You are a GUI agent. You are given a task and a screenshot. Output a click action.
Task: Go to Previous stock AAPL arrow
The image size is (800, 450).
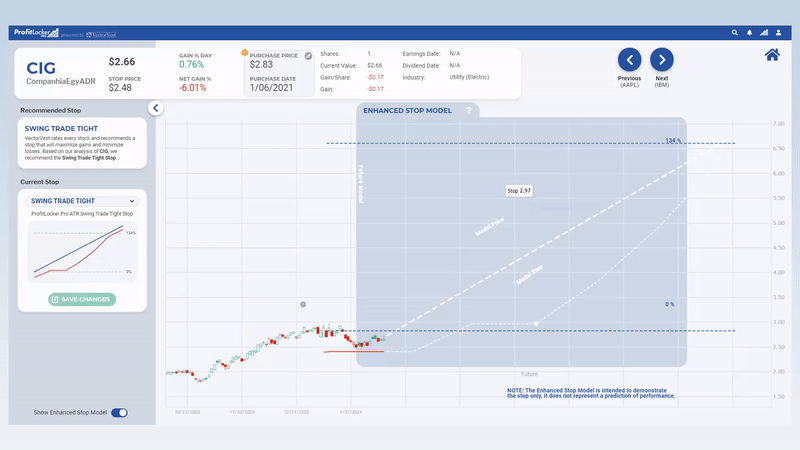coord(630,60)
